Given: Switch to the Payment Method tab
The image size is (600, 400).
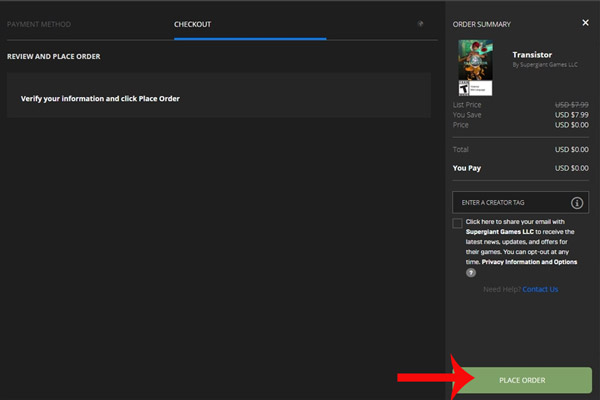Looking at the screenshot, I should click(x=39, y=23).
